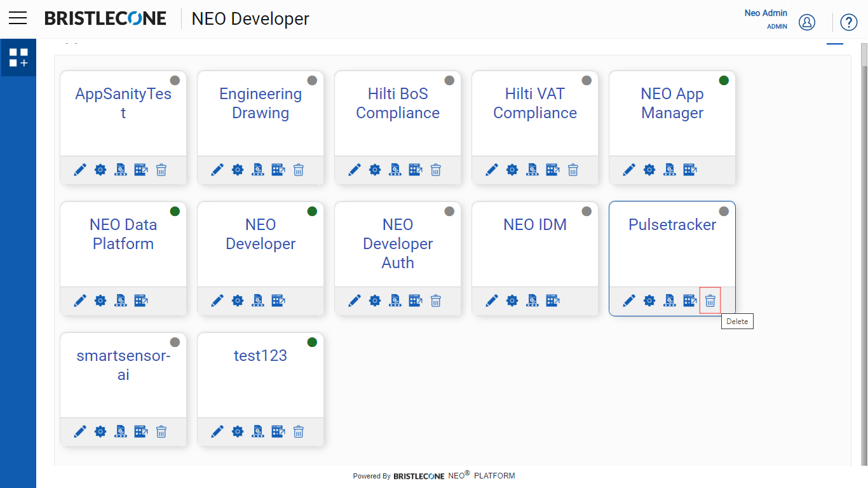Edit the NEO IDM app
Screen dimensions: 868x488
pyautogui.click(x=492, y=301)
